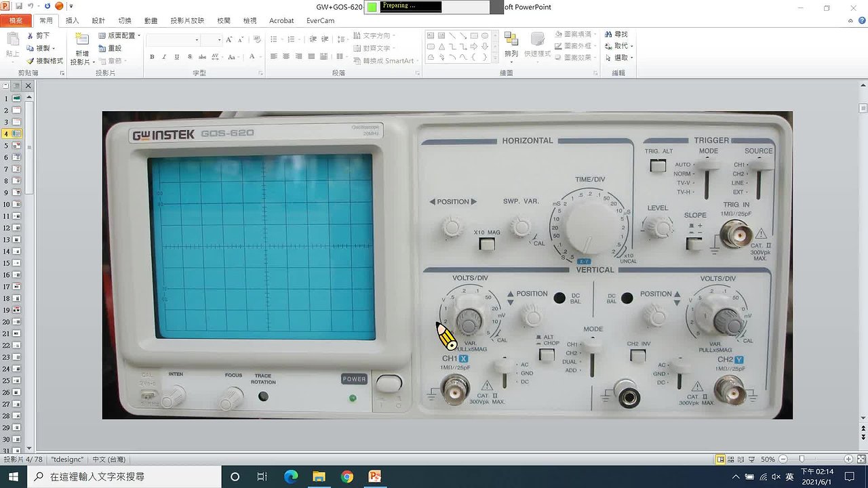Click the zoom slider handle
Screen dimensions: 868x488
pyautogui.click(x=802, y=460)
